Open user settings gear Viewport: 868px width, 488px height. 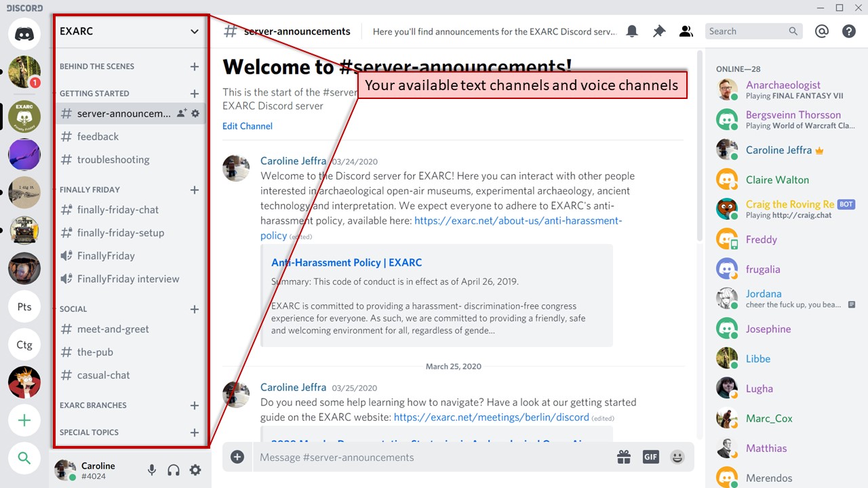click(195, 470)
